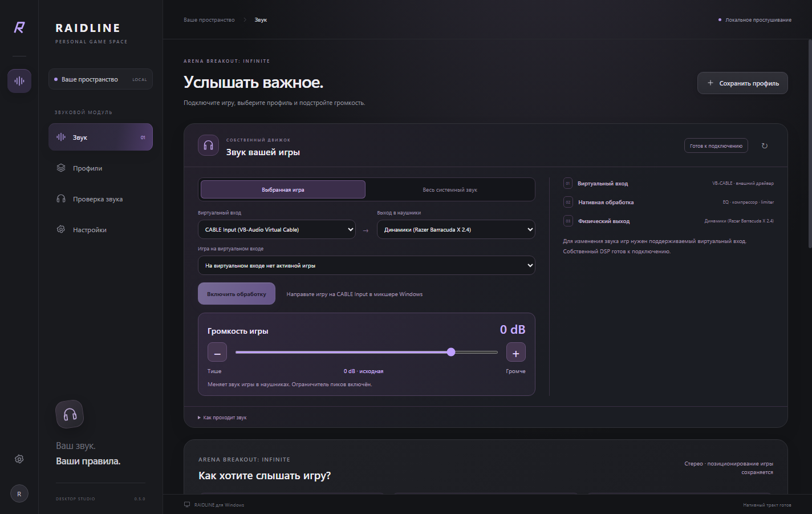The image size is (812, 514).
Task: Click the headphones icon in the engine card header
Action: point(208,145)
